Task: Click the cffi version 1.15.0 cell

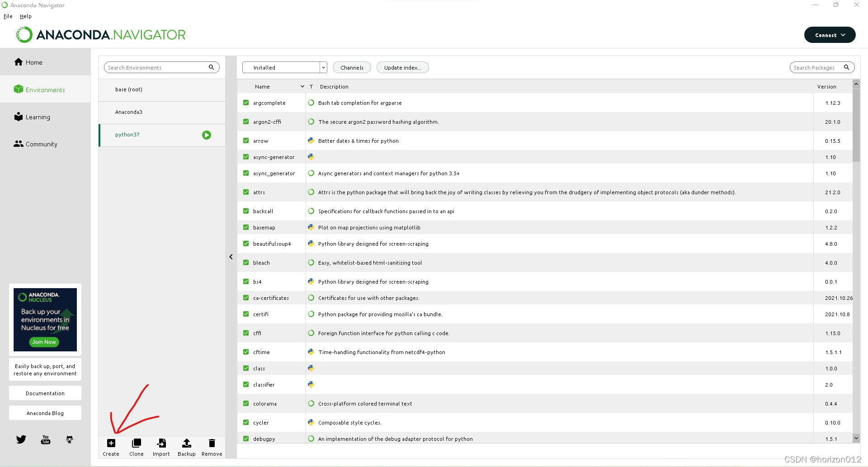Action: point(832,333)
